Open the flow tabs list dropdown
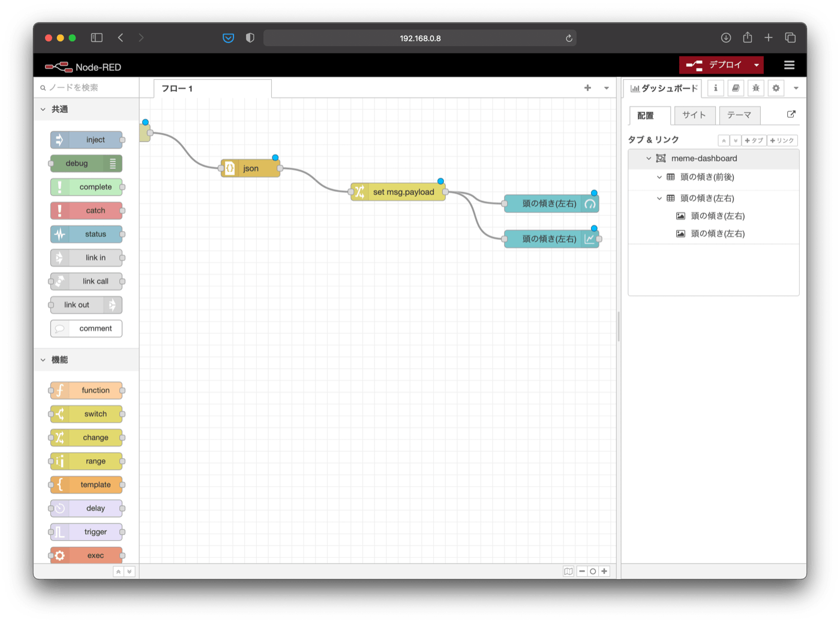The width and height of the screenshot is (840, 623). tap(607, 88)
